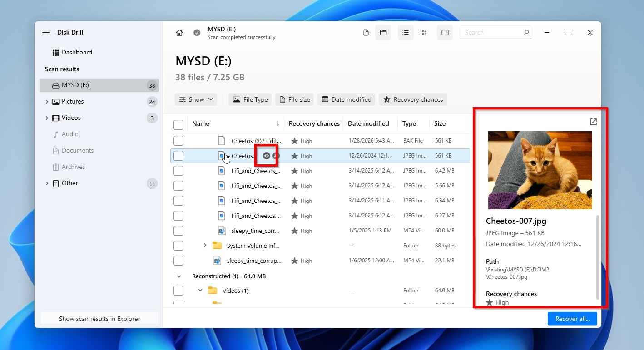Image resolution: width=644 pixels, height=350 pixels.
Task: Click the kitten preview thumbnail
Action: (x=540, y=170)
